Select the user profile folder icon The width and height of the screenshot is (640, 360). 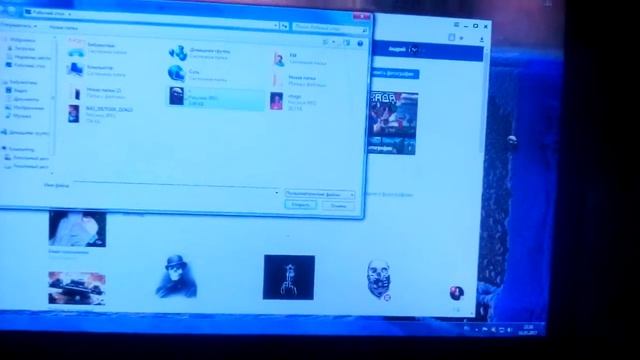(x=279, y=59)
